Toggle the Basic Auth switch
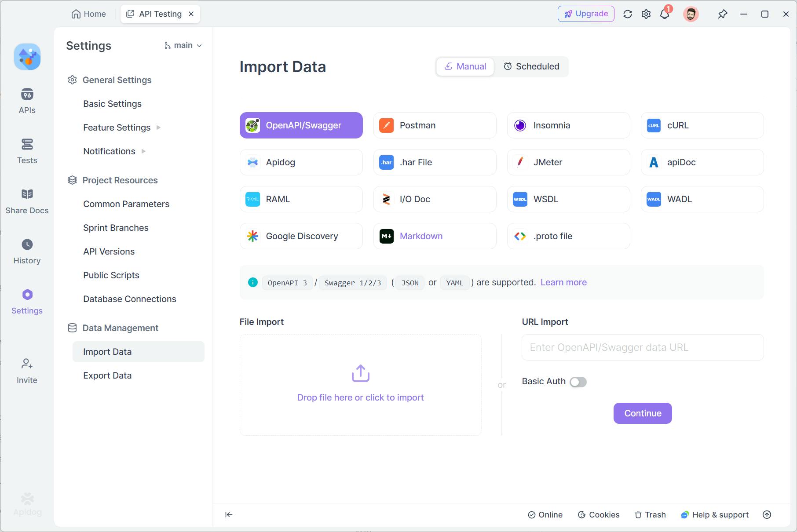This screenshot has width=797, height=532. tap(578, 382)
